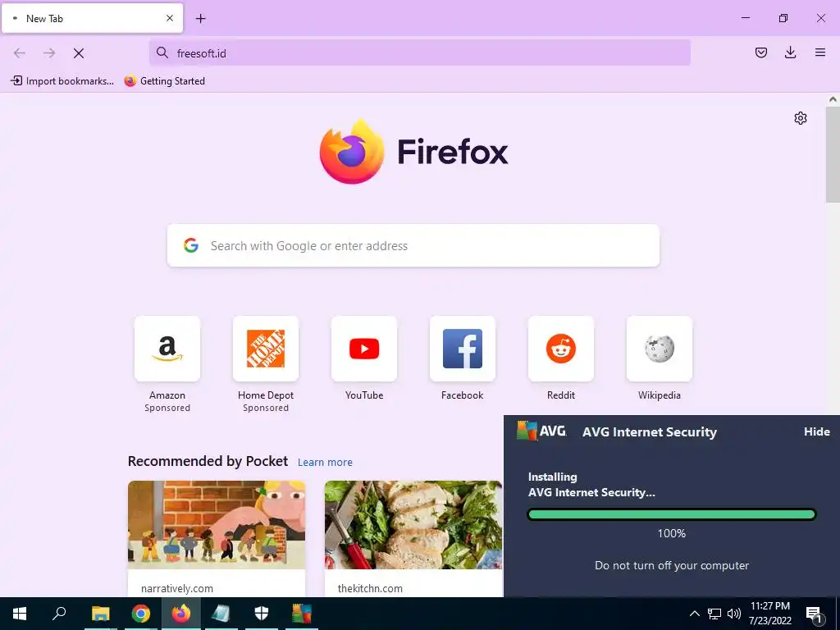Viewport: 840px width, 630px height.
Task: Open the Firefox application menu
Action: click(819, 52)
